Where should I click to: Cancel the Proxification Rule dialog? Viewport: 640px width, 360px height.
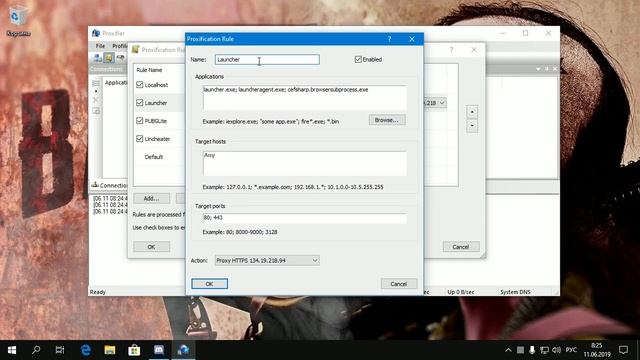pos(399,284)
